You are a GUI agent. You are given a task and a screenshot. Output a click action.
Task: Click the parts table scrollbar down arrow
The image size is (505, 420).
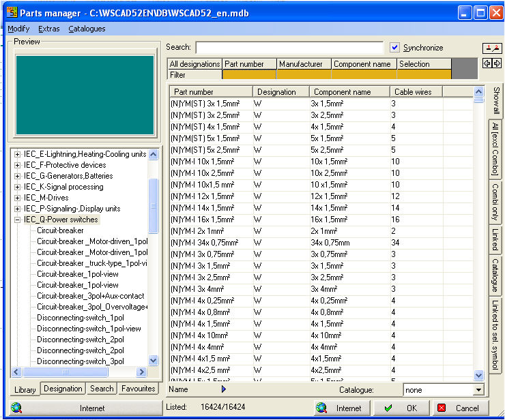coord(478,375)
